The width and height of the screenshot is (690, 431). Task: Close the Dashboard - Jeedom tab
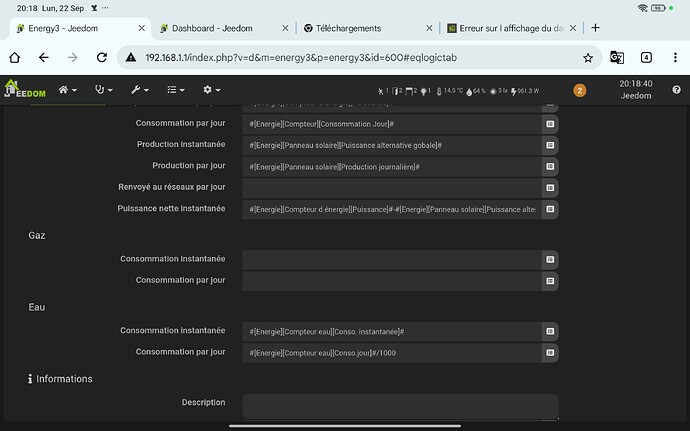[285, 28]
